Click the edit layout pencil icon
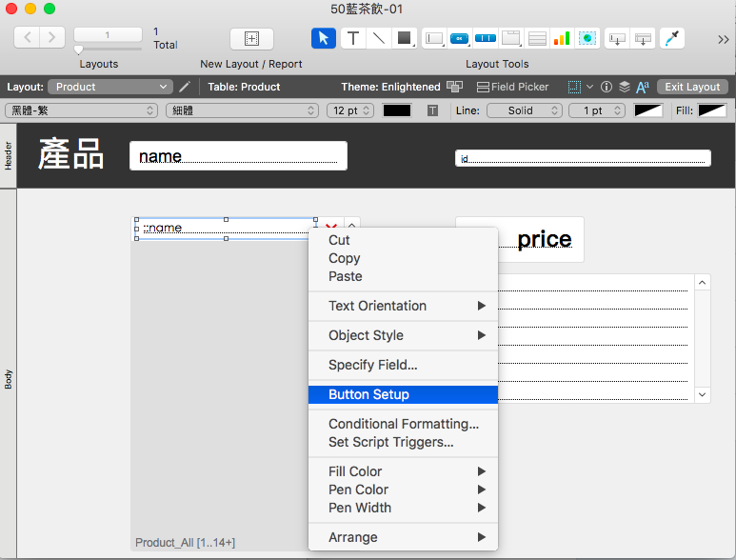Image resolution: width=736 pixels, height=560 pixels. pos(185,87)
